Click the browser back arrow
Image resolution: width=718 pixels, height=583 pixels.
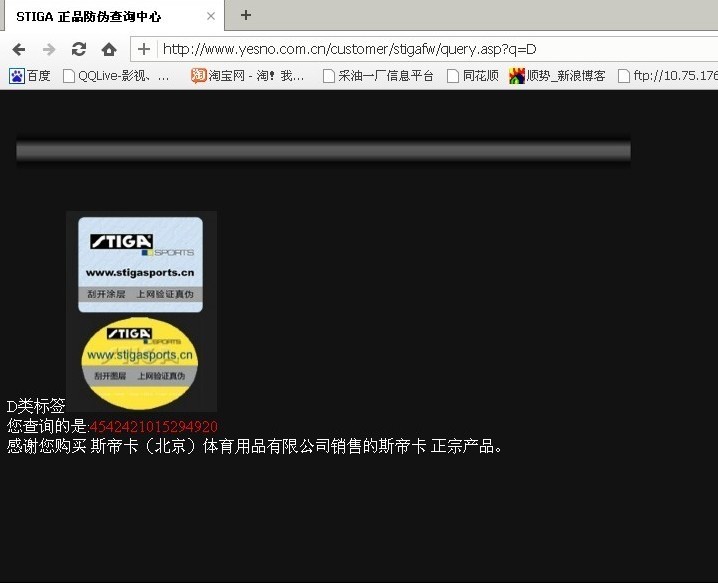click(x=18, y=49)
